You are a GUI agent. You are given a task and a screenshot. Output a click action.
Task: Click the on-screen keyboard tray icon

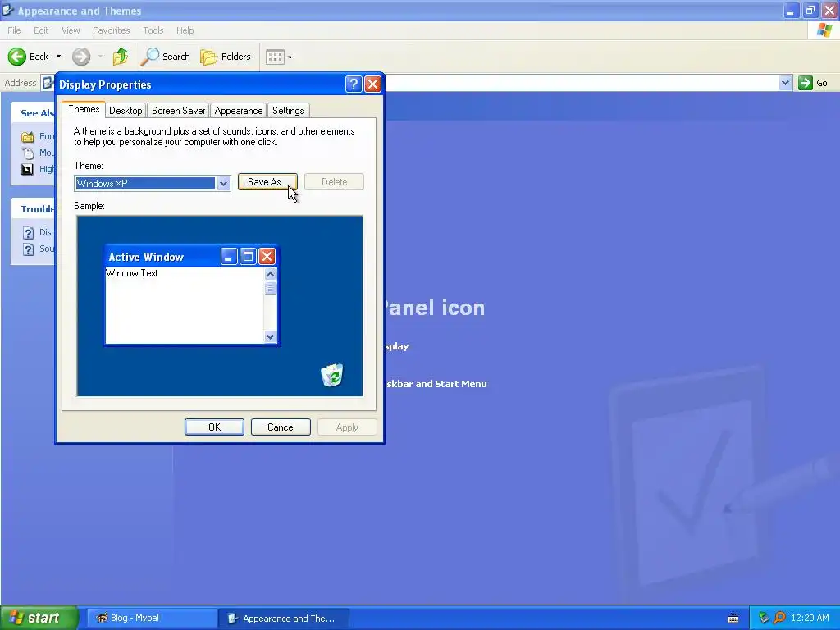tap(733, 619)
